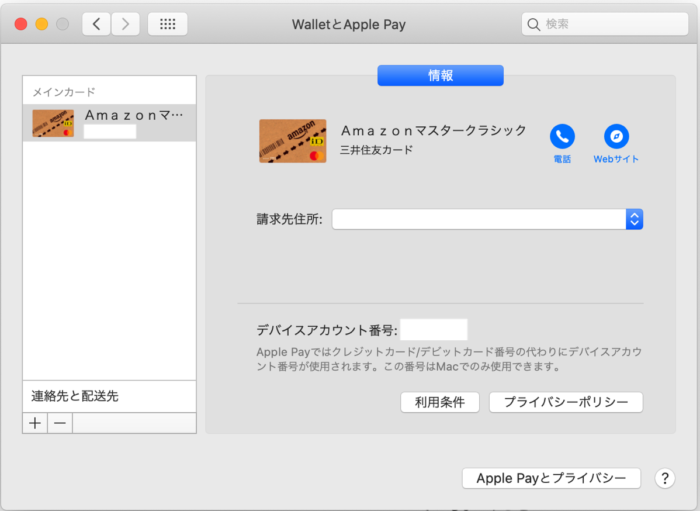
Task: Go back with the left arrow button
Action: pyautogui.click(x=96, y=24)
